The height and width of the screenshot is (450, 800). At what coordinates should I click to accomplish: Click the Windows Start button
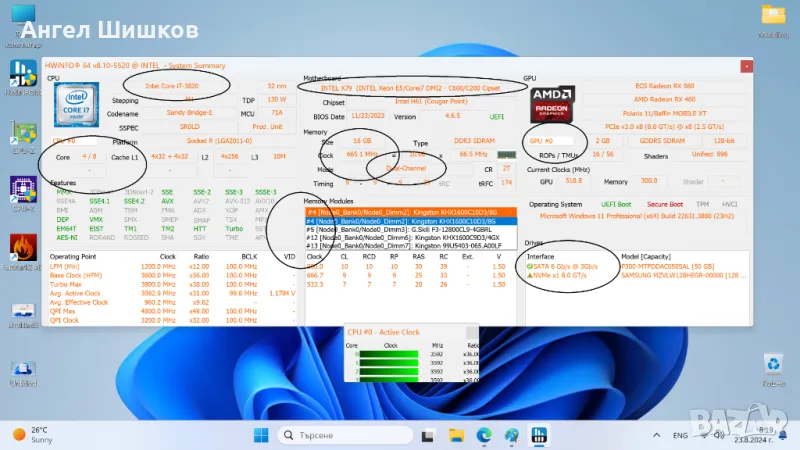pos(260,435)
